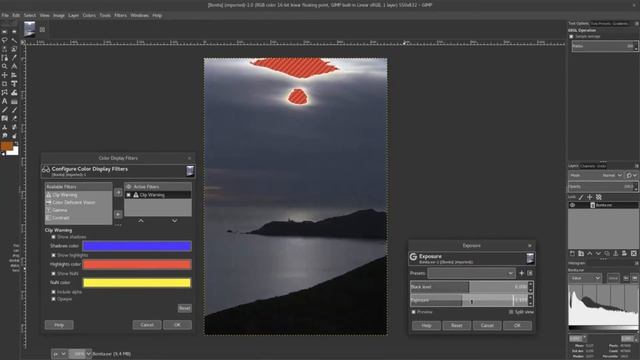Toggle Include alpha checkbox
The width and height of the screenshot is (640, 360).
[x=53, y=292]
